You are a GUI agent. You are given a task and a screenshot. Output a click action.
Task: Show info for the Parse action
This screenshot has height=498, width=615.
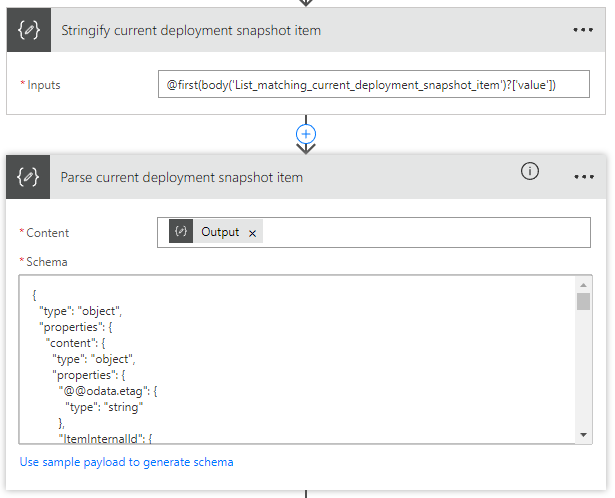[530, 172]
